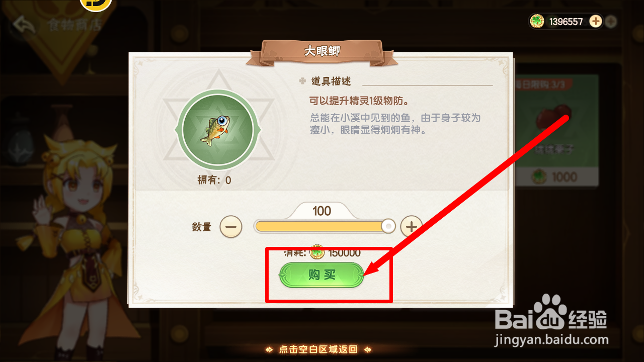Viewport: 644px width, 362px height.
Task: Click the clover coin icon beside 1396557
Action: (x=538, y=22)
